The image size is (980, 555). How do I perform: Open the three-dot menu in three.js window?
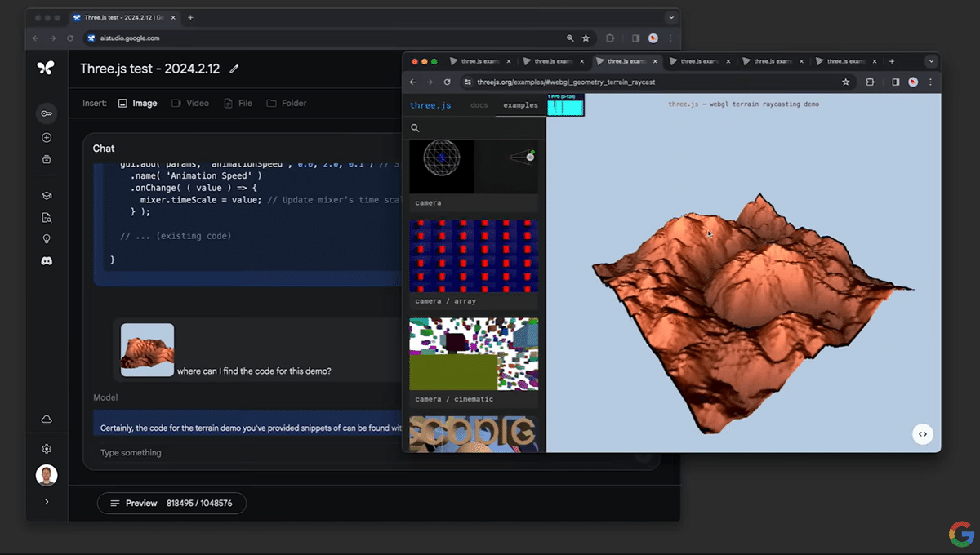click(930, 82)
